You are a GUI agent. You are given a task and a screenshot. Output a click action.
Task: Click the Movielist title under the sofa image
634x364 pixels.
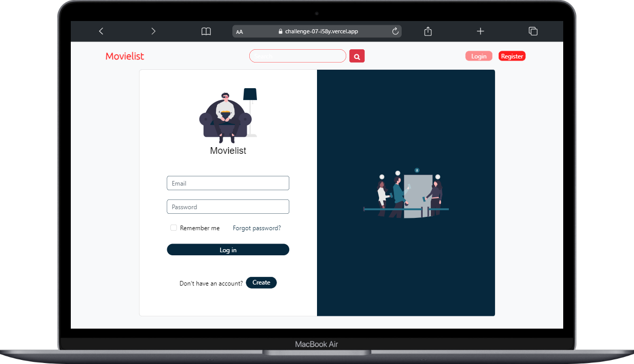[x=228, y=151]
